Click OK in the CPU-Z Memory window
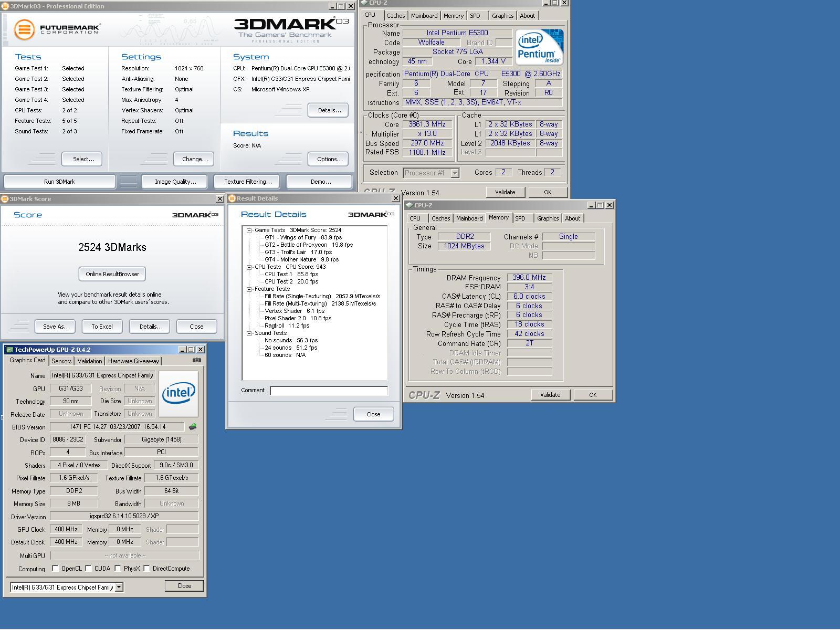This screenshot has height=630, width=840. coord(593,395)
